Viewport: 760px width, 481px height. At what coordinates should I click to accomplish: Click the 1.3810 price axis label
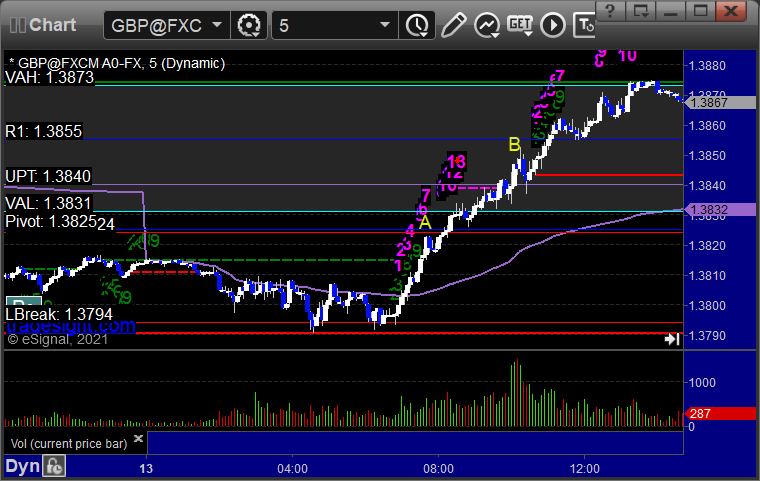(707, 275)
